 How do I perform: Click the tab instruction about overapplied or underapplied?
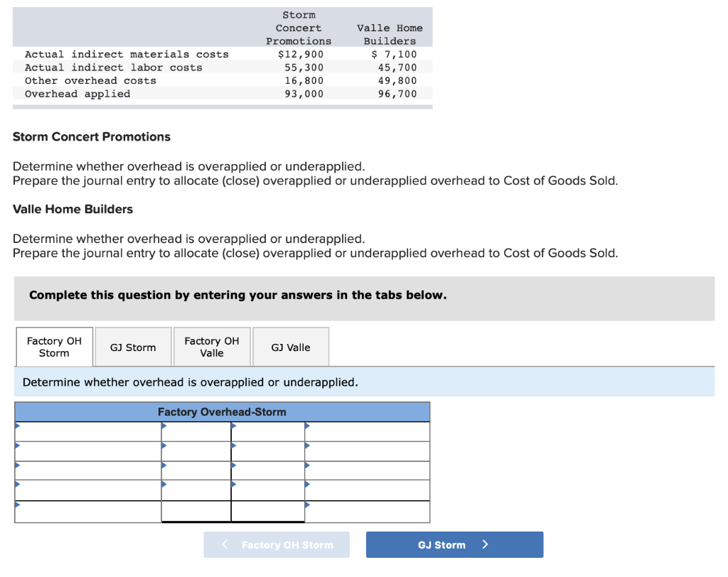[x=191, y=382]
